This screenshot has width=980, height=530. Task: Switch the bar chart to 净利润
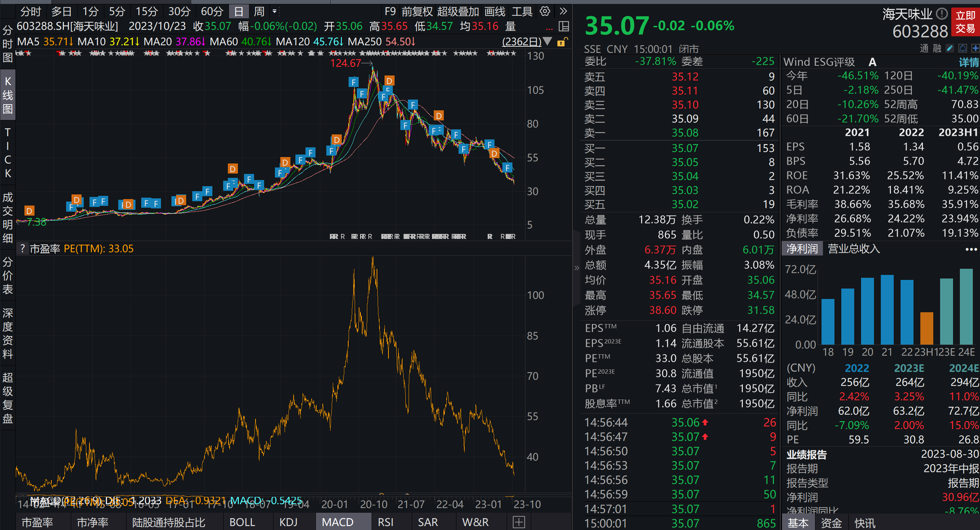pos(802,249)
